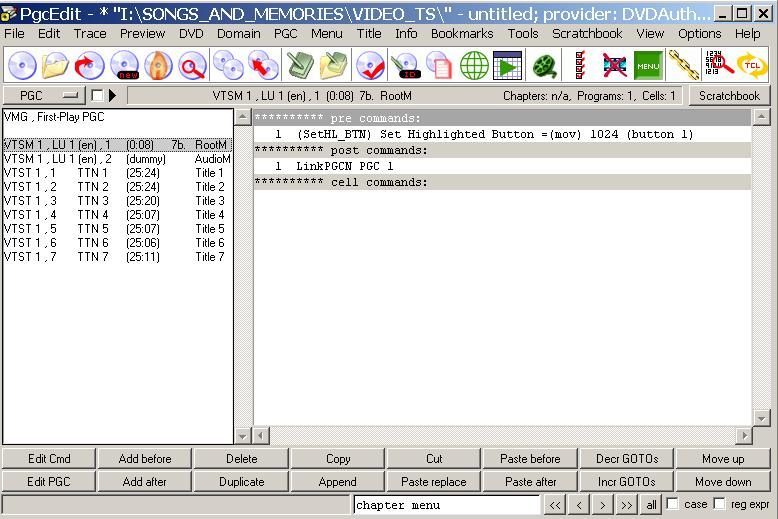
Task: Click the '<<' first search result button
Action: (x=555, y=505)
